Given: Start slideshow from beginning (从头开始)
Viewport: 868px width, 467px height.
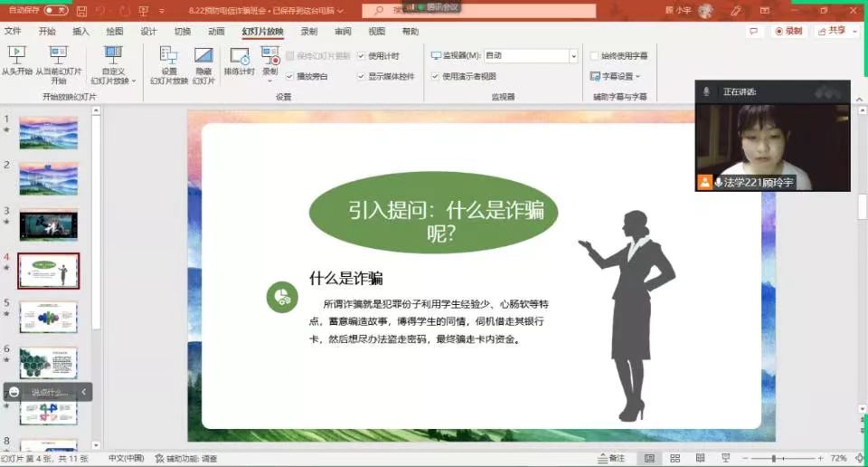Looking at the screenshot, I should tap(16, 62).
